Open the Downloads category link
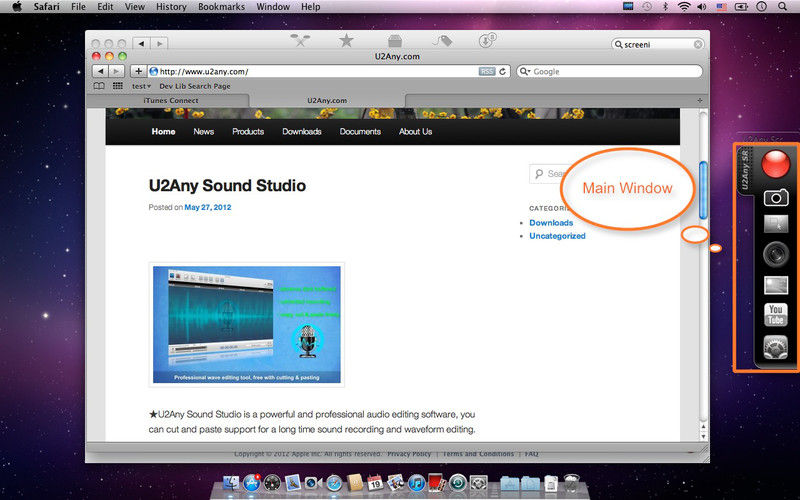 tap(551, 223)
